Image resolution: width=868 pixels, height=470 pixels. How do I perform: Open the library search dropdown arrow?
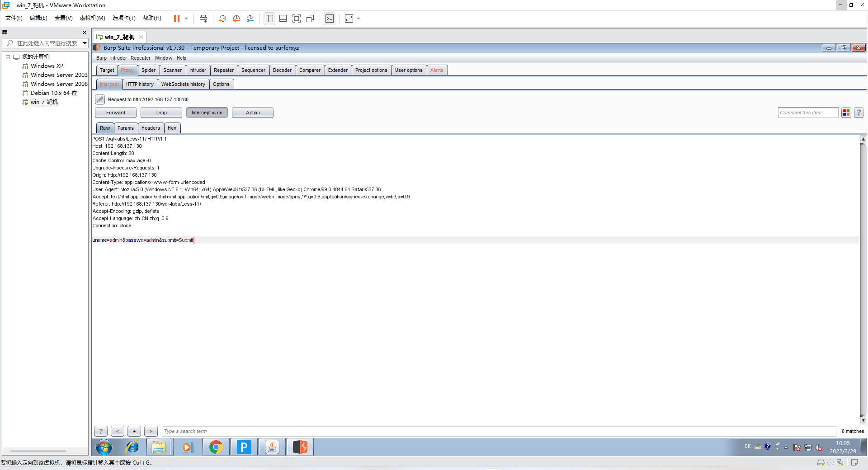click(x=85, y=43)
